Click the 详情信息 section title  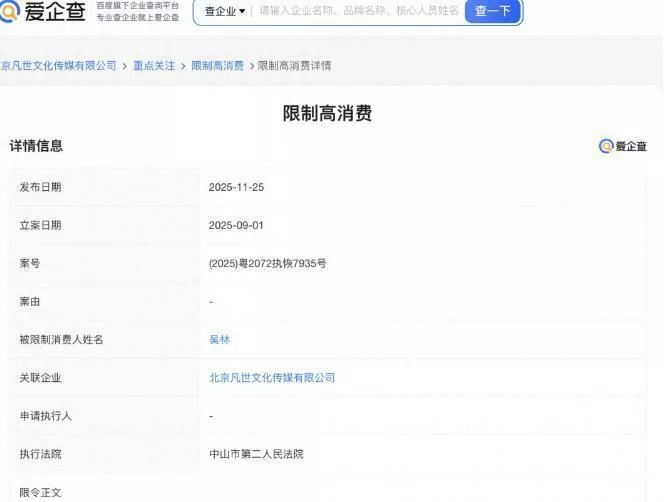(36, 146)
